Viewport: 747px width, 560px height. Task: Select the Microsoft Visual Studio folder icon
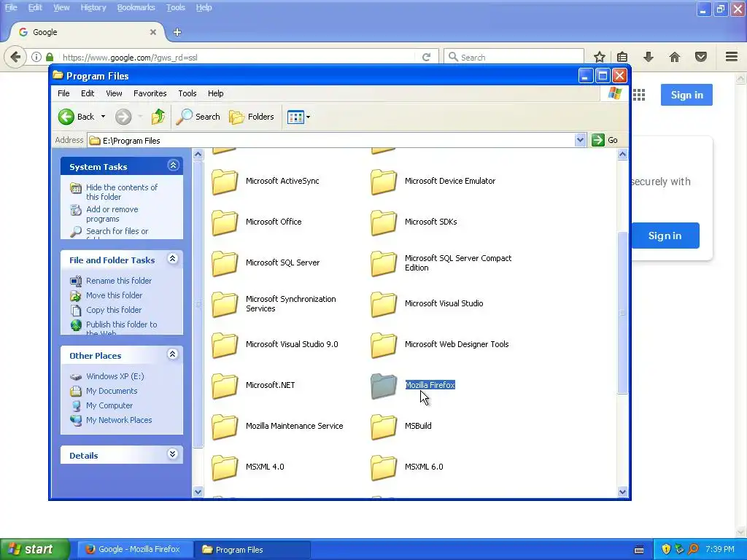point(384,304)
